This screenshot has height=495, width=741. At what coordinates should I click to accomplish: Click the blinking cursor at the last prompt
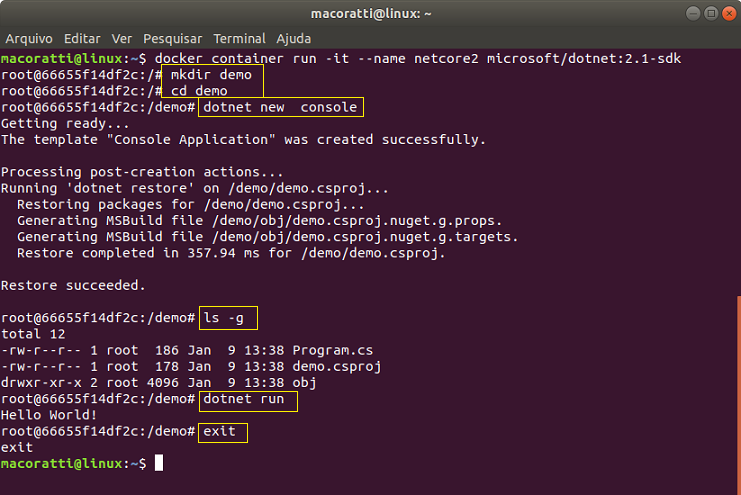159,463
